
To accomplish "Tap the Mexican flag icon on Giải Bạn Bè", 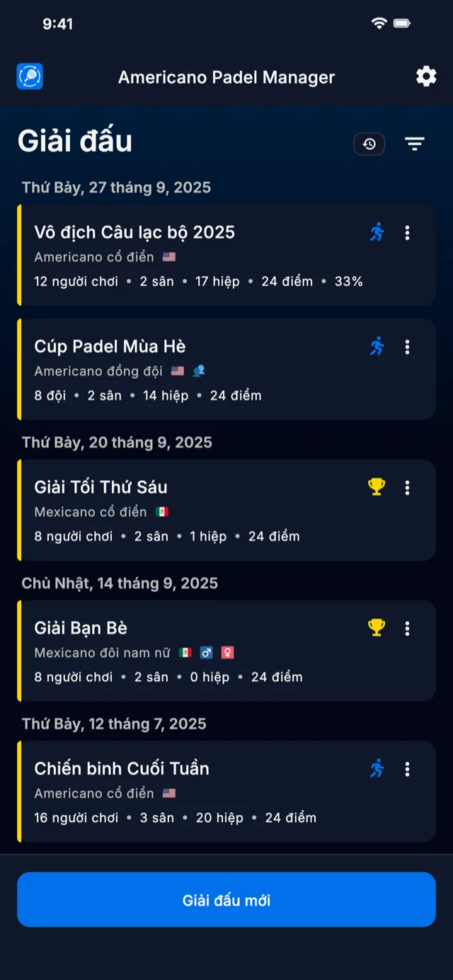I will (x=185, y=653).
